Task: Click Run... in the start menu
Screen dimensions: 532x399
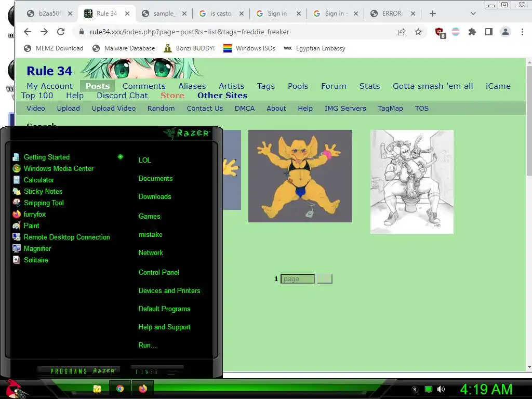Action: (147, 345)
